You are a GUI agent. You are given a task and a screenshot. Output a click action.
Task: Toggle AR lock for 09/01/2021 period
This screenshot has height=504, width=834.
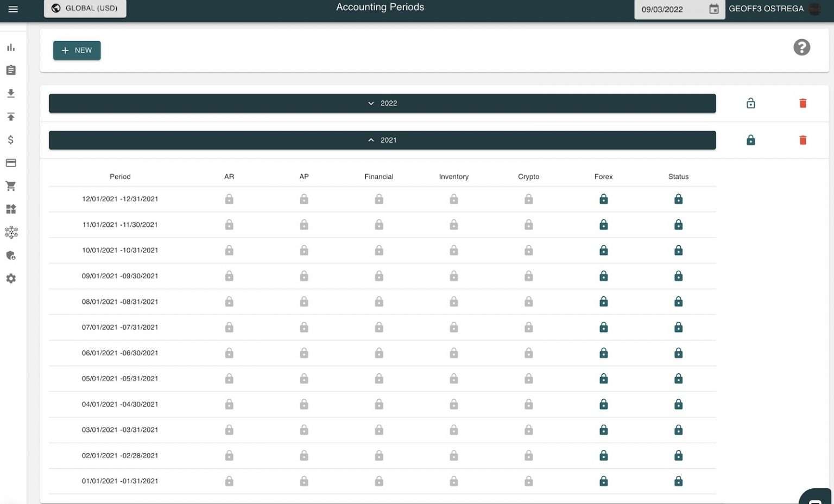pyautogui.click(x=229, y=276)
